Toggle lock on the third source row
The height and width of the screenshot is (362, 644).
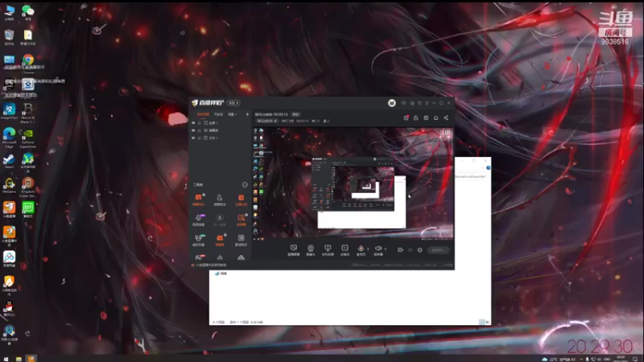coord(200,138)
